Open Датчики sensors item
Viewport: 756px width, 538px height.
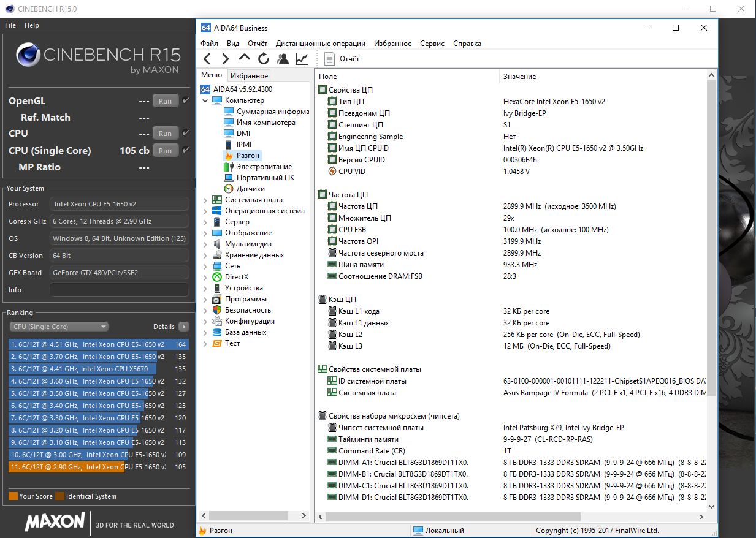tap(245, 189)
